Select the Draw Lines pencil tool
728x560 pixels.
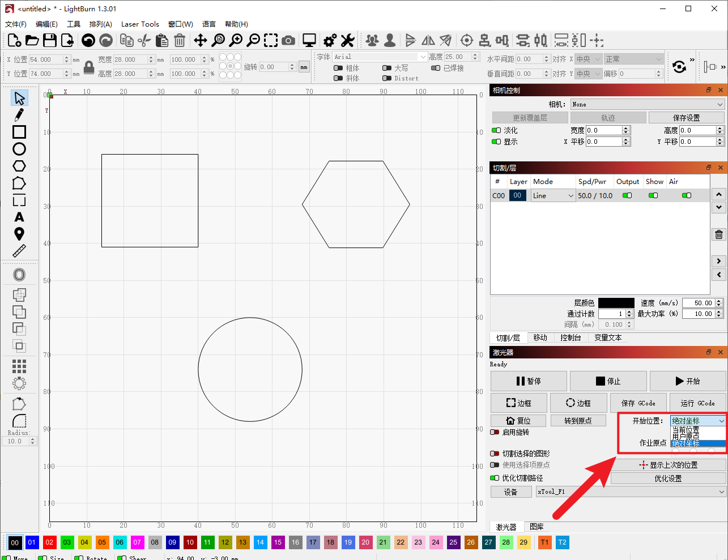pyautogui.click(x=19, y=115)
